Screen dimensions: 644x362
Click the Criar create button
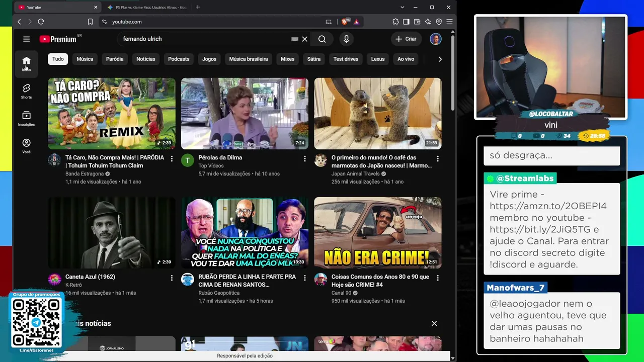coord(406,39)
